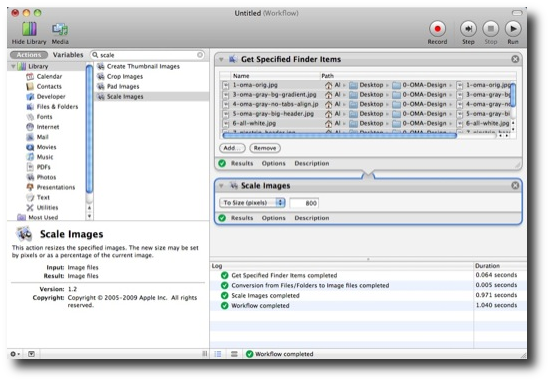Switch to the Actions tab
The width and height of the screenshot is (550, 382).
(x=29, y=55)
